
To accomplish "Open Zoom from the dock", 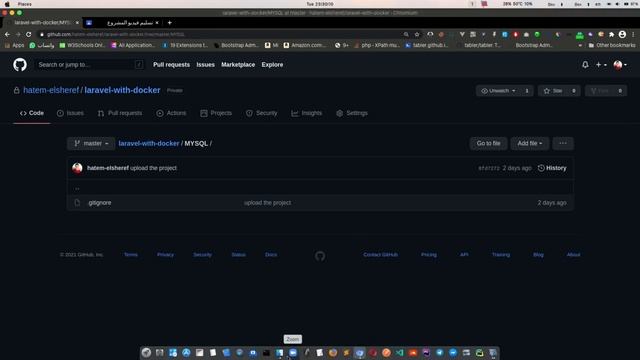I will click(x=293, y=353).
